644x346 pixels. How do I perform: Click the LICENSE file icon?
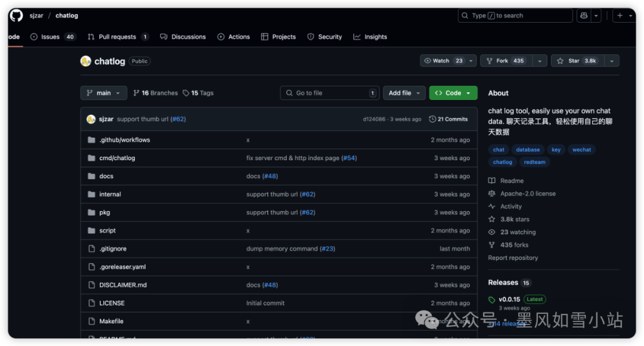tap(92, 303)
